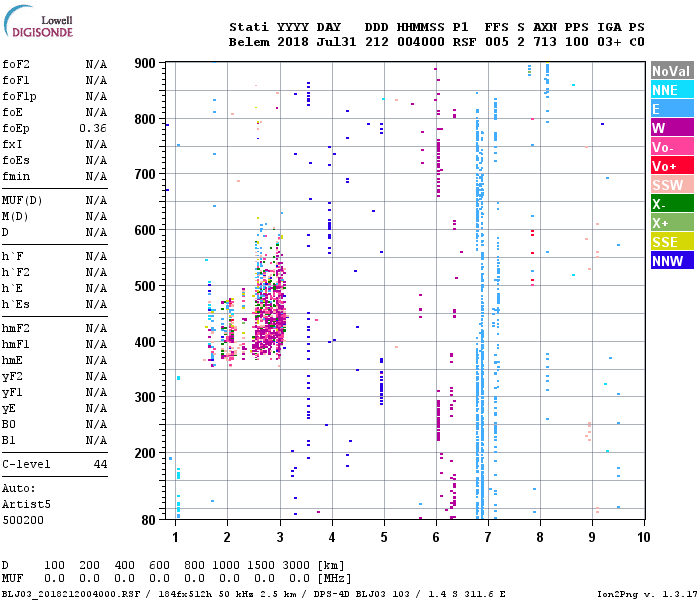The image size is (700, 600).
Task: Click the foF1p parameter label
Action: coord(19,96)
